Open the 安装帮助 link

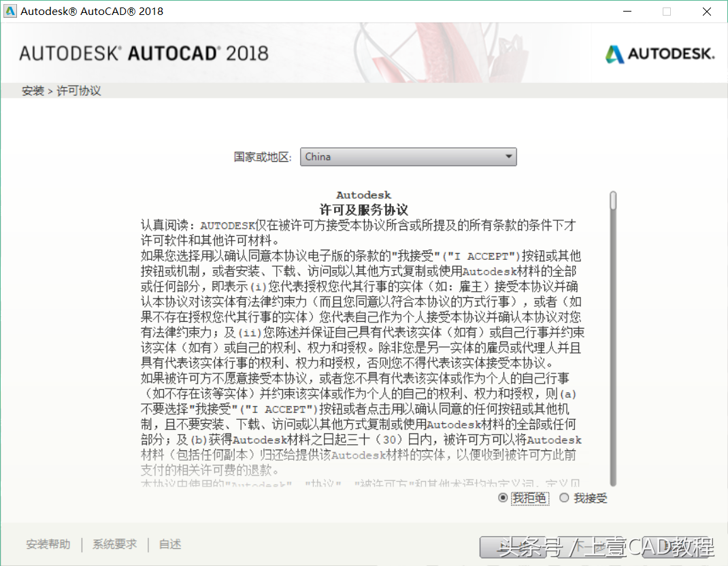click(x=48, y=544)
